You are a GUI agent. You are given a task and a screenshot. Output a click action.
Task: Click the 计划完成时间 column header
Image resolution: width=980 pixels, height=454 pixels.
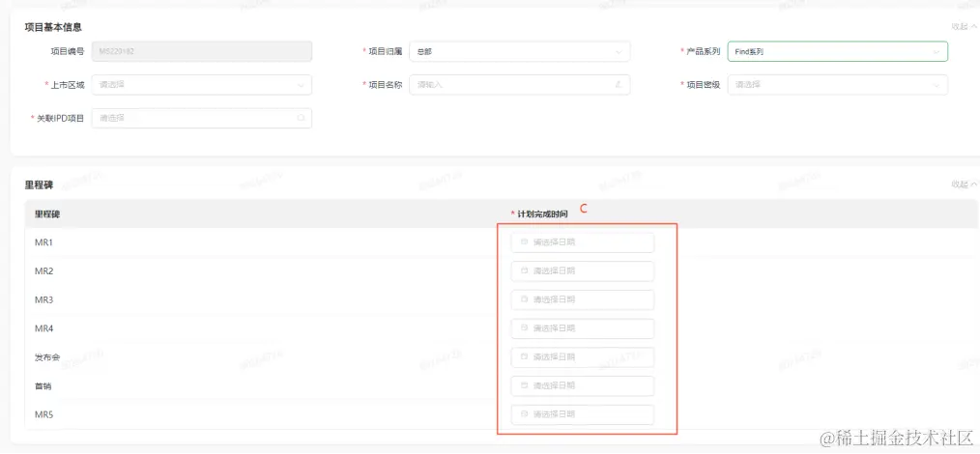pyautogui.click(x=542, y=214)
